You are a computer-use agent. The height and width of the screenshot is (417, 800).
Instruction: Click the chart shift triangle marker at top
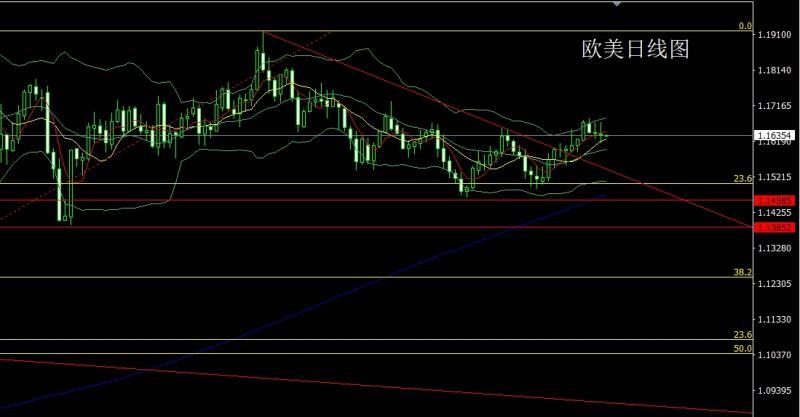[616, 4]
